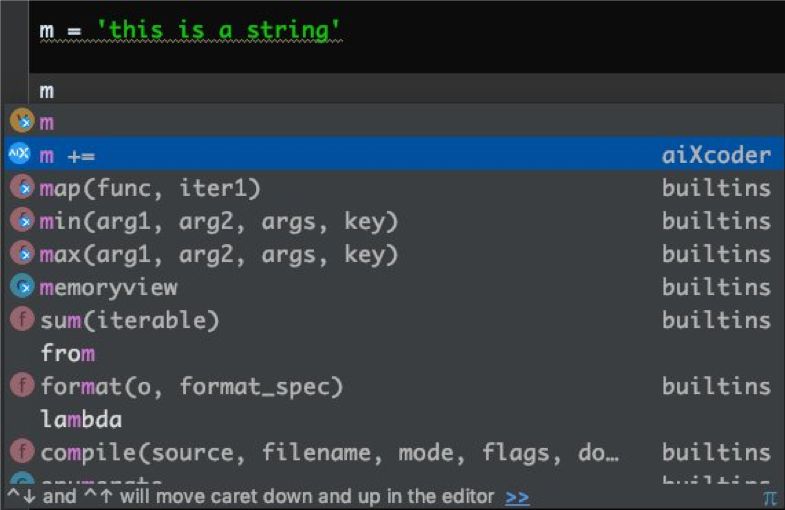Choose the 'from' keyword suggestion
785x510 pixels.
(x=394, y=353)
